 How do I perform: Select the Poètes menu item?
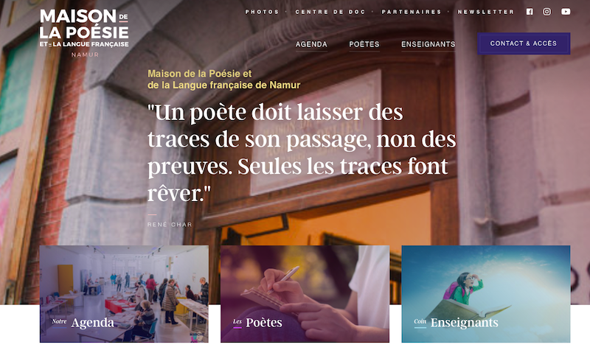(x=364, y=44)
